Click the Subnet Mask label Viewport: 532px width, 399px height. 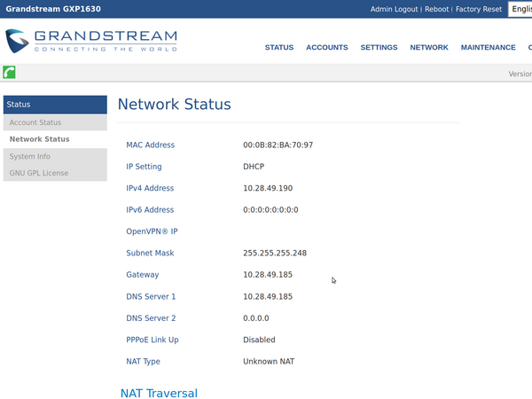pos(150,253)
